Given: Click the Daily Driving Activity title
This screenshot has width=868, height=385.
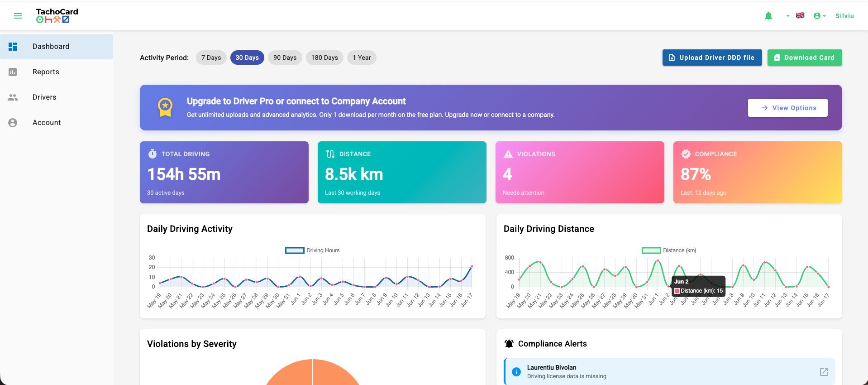Looking at the screenshot, I should coord(190,229).
